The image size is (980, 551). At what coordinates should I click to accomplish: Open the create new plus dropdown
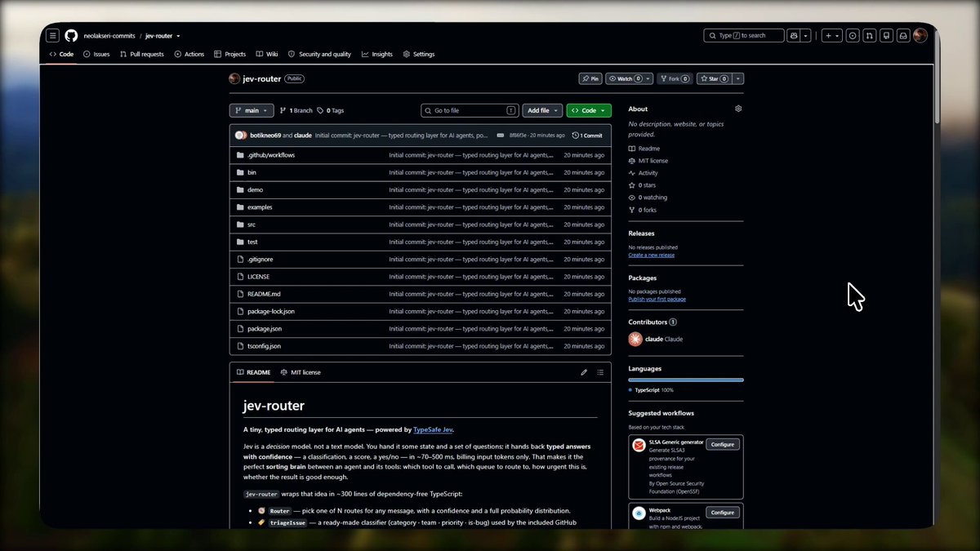831,36
